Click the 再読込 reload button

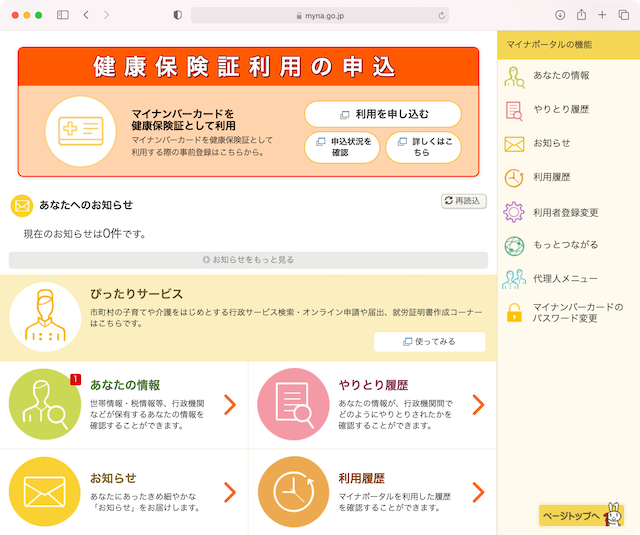[464, 201]
